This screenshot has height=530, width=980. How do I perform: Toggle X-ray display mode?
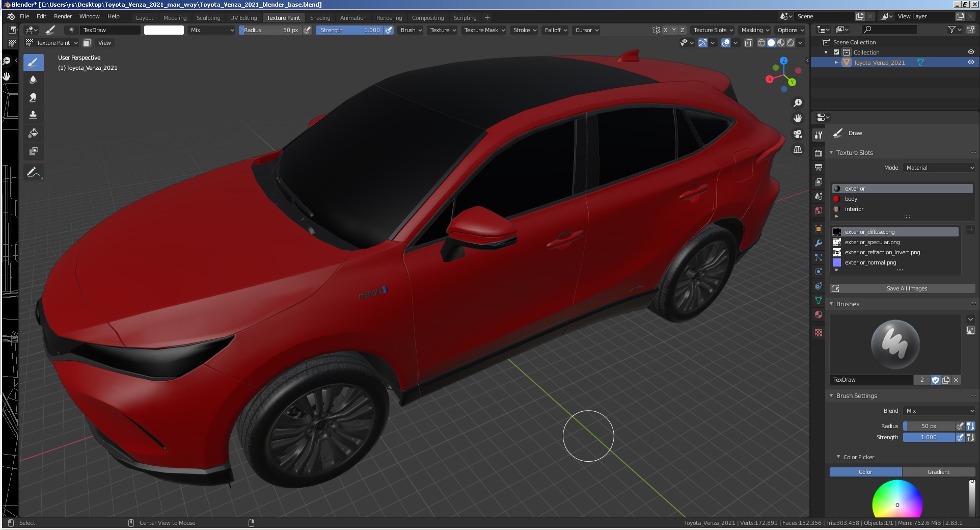tap(749, 43)
